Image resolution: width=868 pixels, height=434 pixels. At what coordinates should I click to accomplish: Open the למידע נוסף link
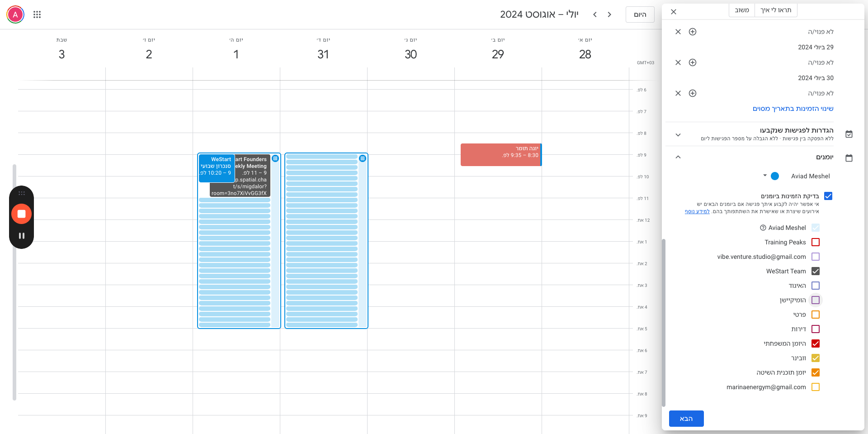pos(697,211)
